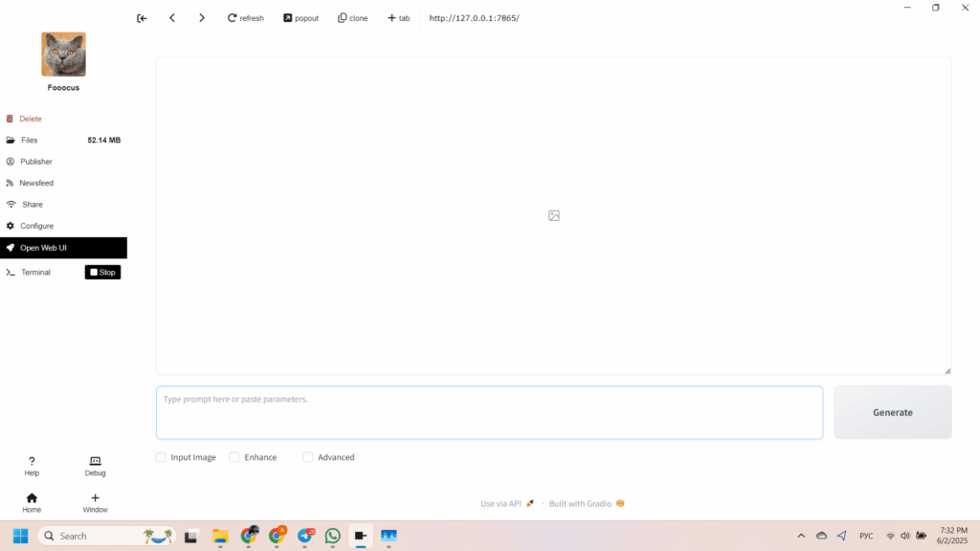Open the Configure entry
Screen dimensions: 980x551
[x=64, y=226]
